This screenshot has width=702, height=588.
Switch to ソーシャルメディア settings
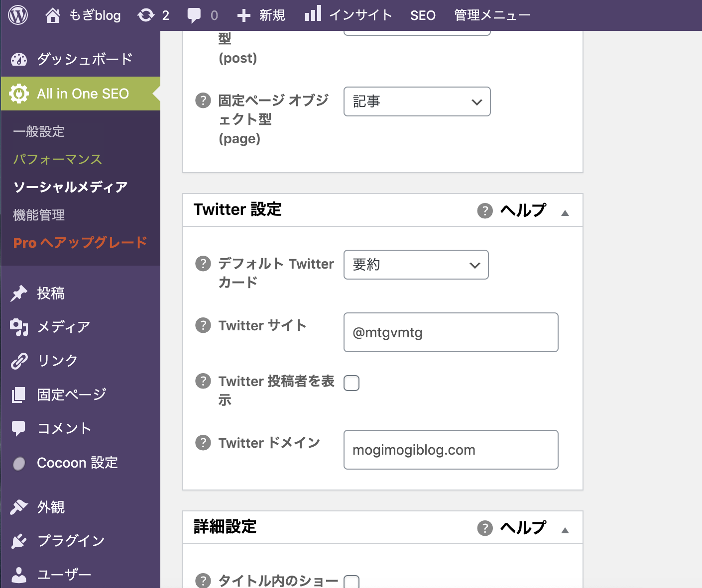click(x=70, y=187)
